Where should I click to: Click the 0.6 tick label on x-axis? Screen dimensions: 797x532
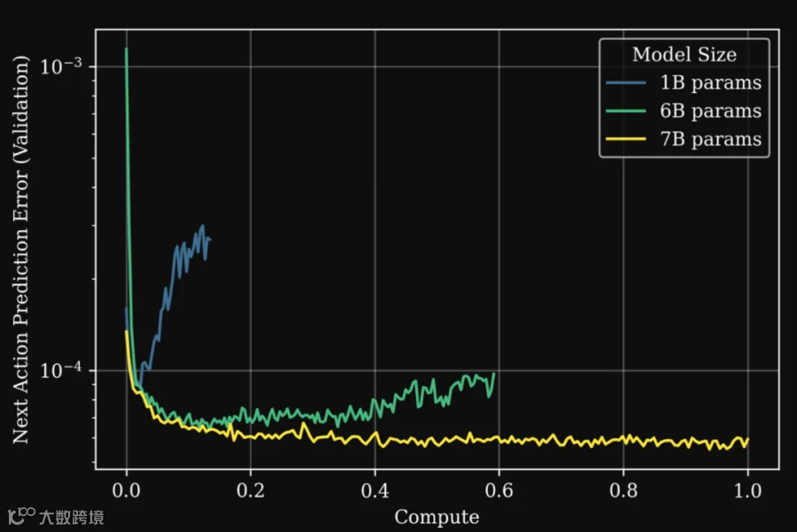[x=499, y=490]
